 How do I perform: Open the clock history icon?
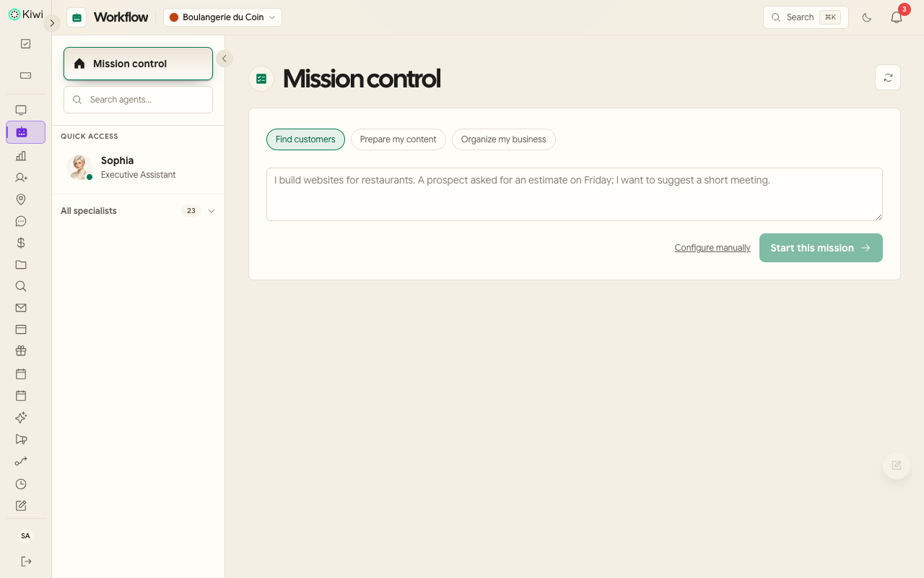click(21, 484)
